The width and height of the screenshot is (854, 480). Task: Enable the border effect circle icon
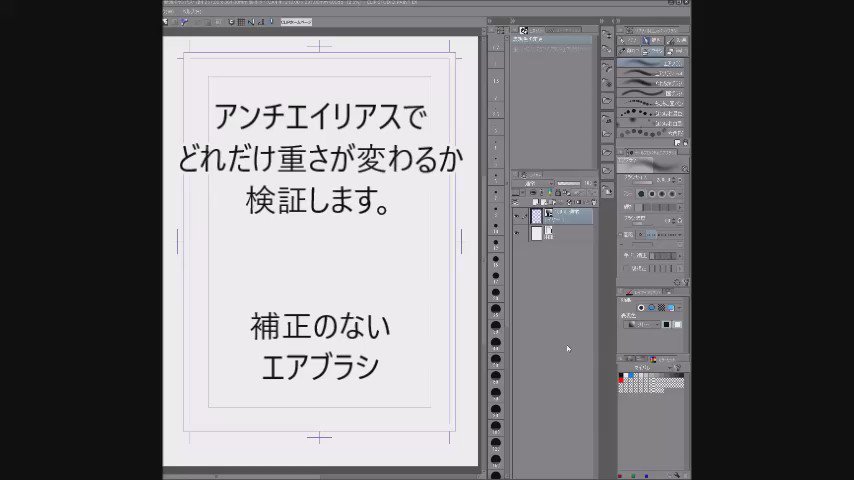coord(641,308)
